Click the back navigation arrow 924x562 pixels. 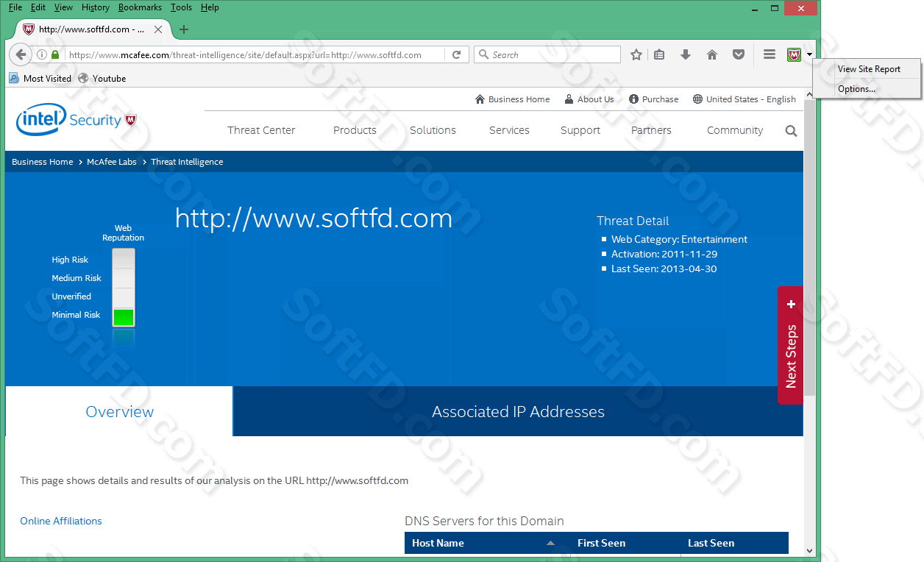point(21,54)
